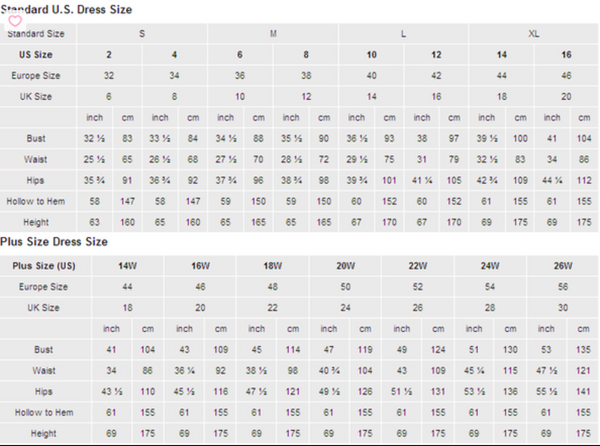Select the 26W plus size header
This screenshot has width=600, height=446.
pyautogui.click(x=562, y=265)
